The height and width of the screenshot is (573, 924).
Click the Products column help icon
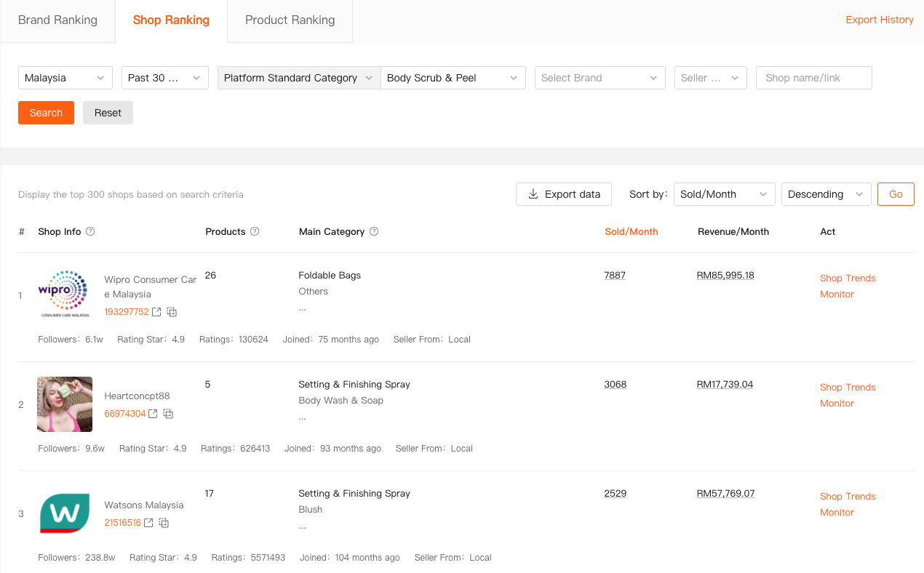pyautogui.click(x=255, y=231)
